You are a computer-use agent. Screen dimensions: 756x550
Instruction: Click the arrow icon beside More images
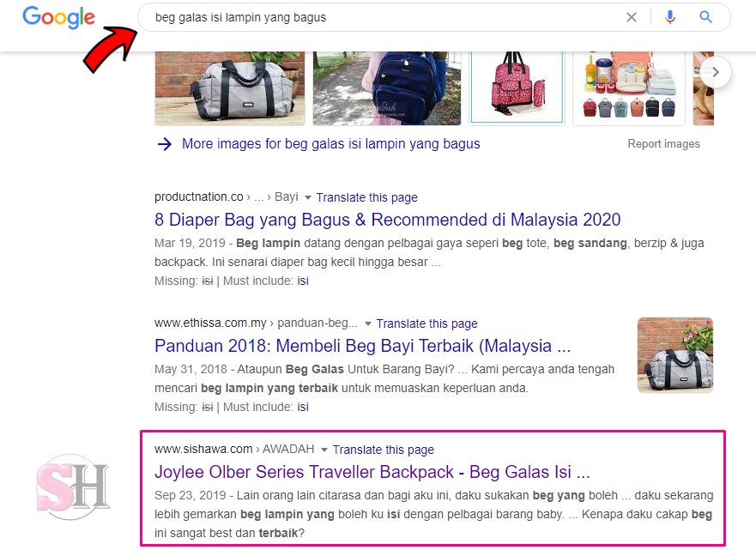165,143
